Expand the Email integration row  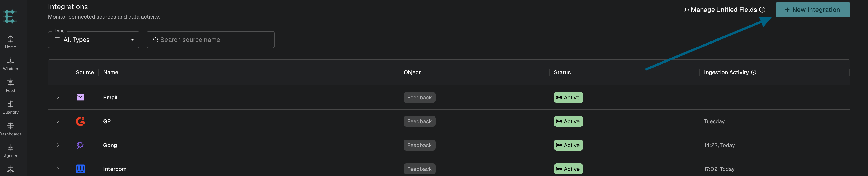pyautogui.click(x=58, y=98)
